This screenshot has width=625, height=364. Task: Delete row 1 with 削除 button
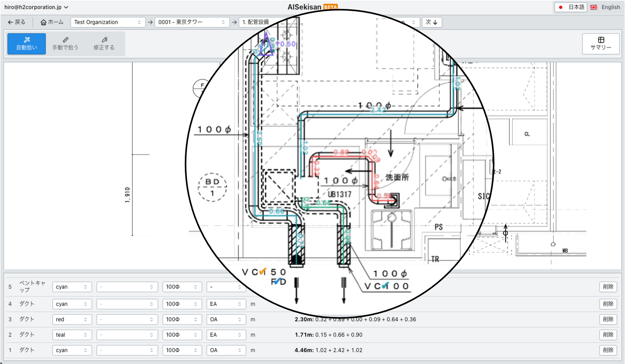pyautogui.click(x=608, y=350)
